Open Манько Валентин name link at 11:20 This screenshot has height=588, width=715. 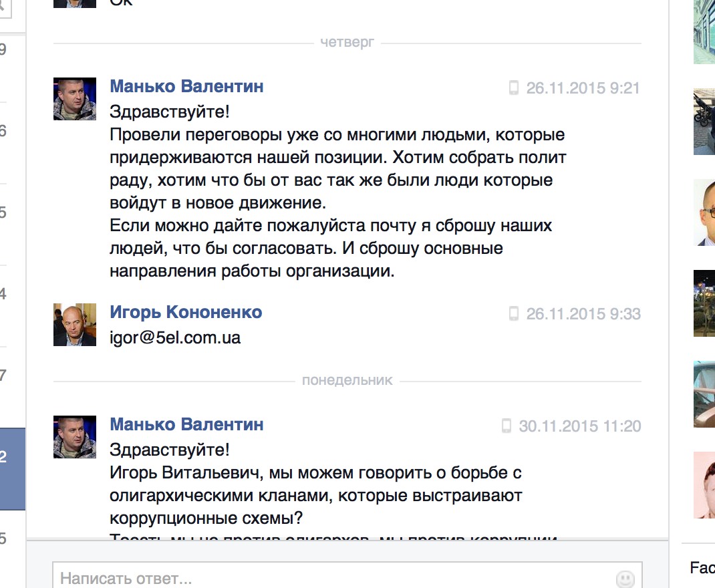tap(186, 424)
